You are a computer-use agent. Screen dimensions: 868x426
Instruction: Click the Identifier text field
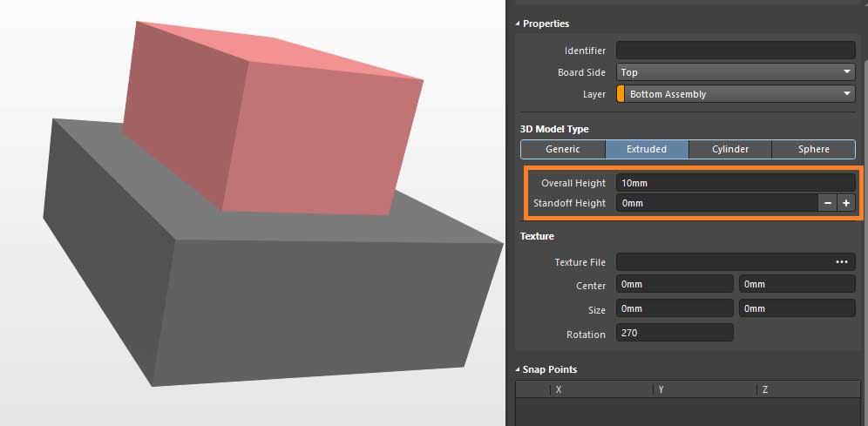(x=736, y=51)
